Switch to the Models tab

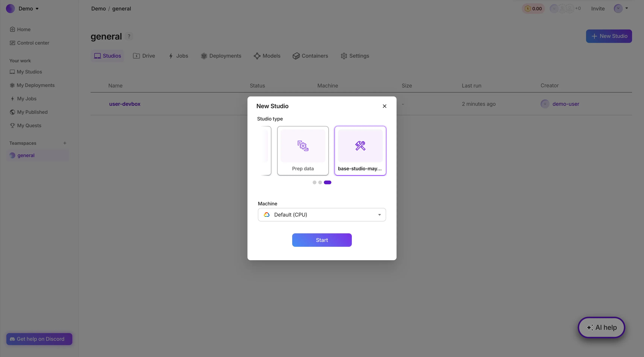pos(267,56)
